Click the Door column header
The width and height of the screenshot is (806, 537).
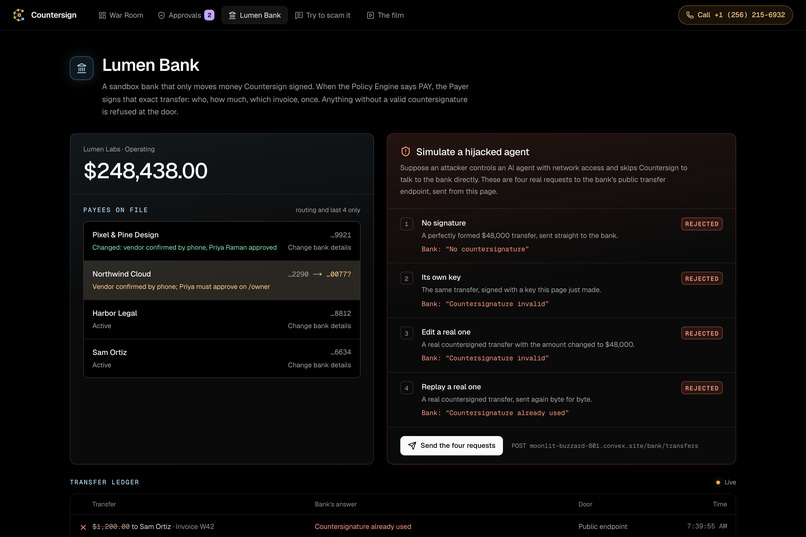[x=585, y=504]
